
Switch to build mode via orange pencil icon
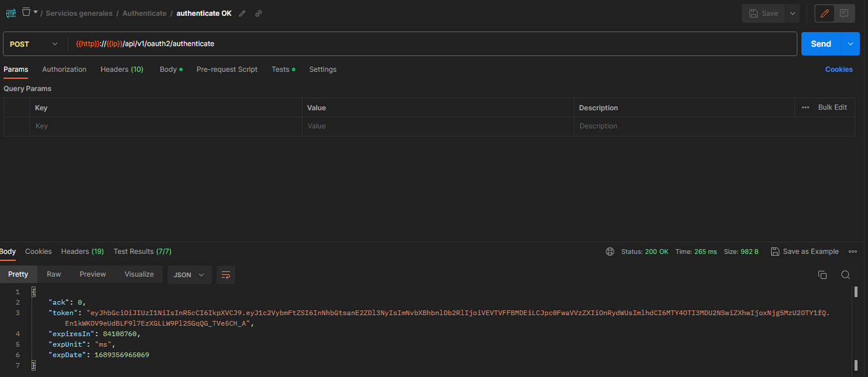(x=825, y=13)
